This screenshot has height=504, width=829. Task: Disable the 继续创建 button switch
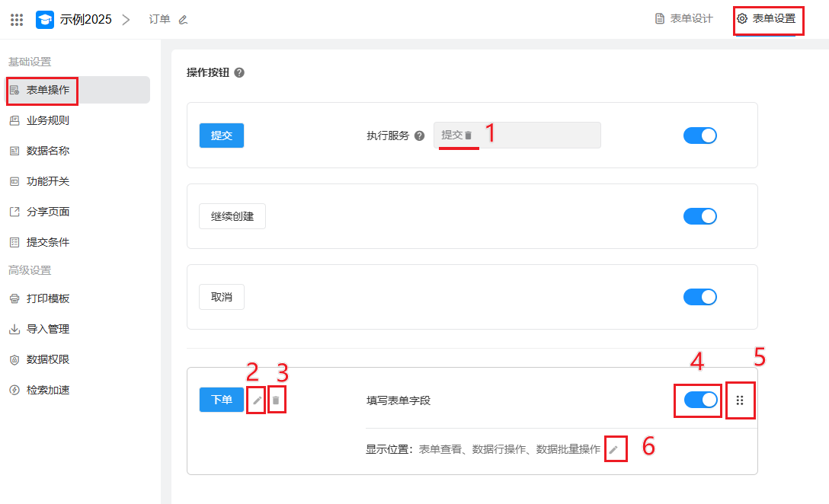700,216
